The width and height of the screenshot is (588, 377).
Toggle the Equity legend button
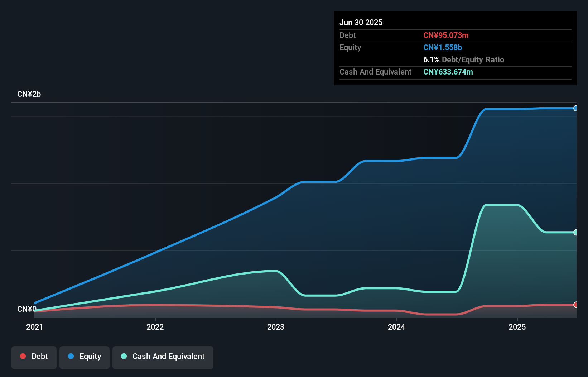pyautogui.click(x=85, y=357)
